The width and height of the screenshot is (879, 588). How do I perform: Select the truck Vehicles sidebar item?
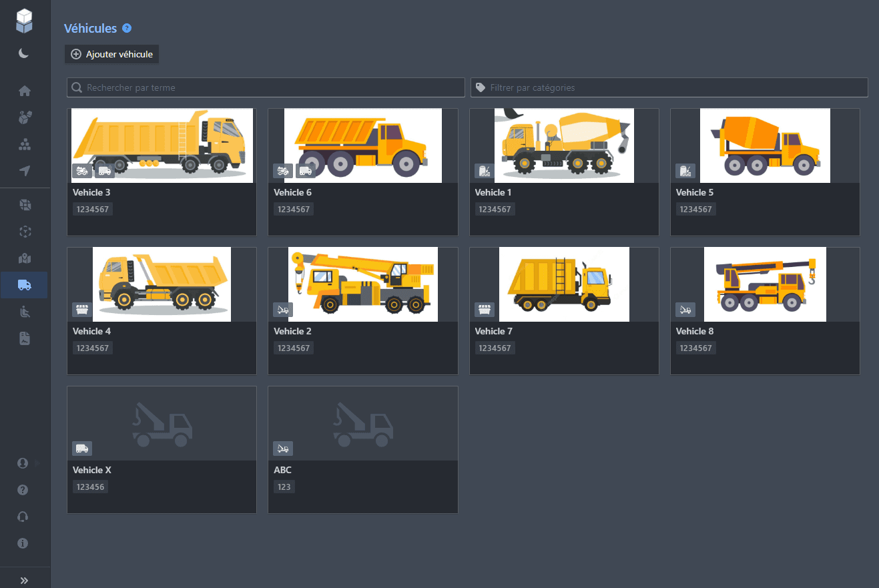tap(25, 285)
